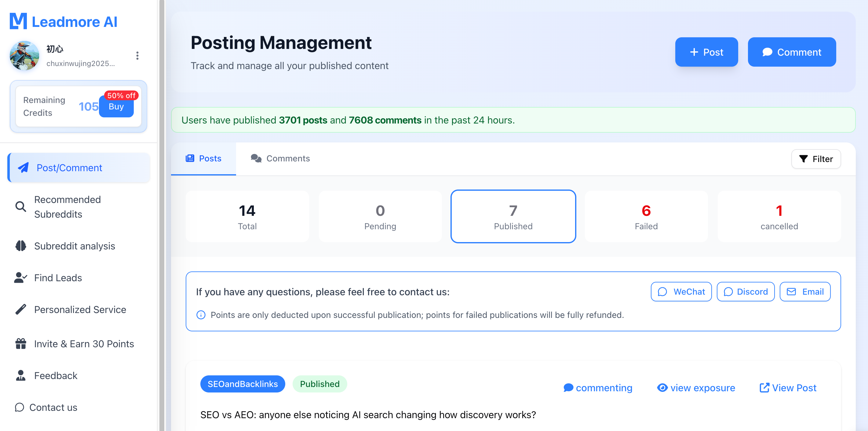Click the Feedback person icon

[x=21, y=375]
